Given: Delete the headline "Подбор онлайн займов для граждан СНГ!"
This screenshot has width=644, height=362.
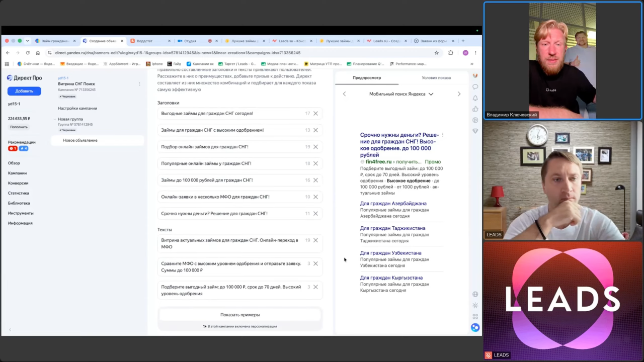Looking at the screenshot, I should coord(315,147).
